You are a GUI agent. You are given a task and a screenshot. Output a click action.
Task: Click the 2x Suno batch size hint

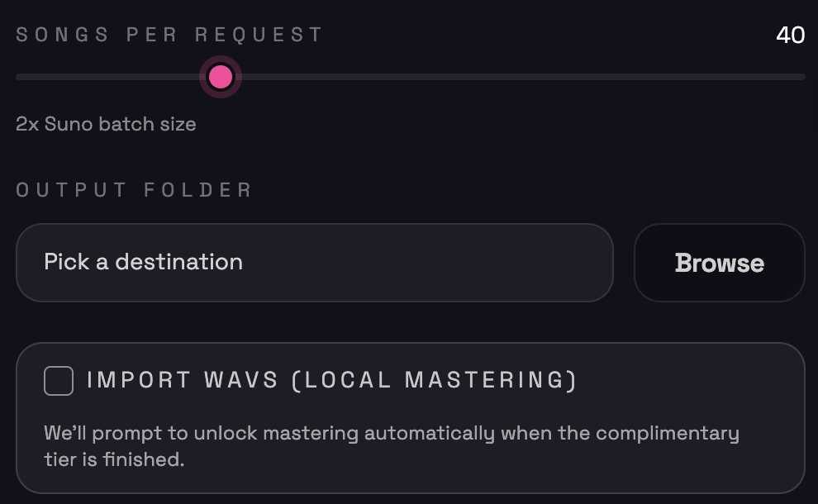click(106, 125)
